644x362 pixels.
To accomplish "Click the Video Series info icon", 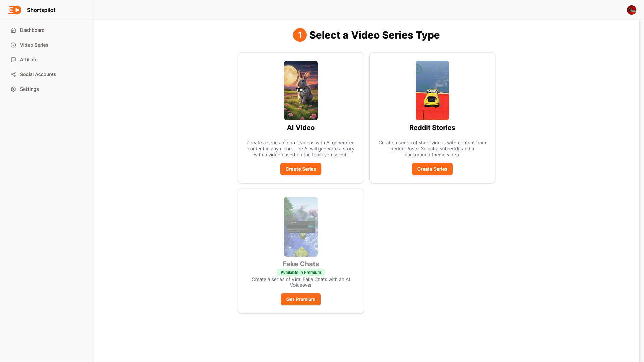I will (x=13, y=45).
